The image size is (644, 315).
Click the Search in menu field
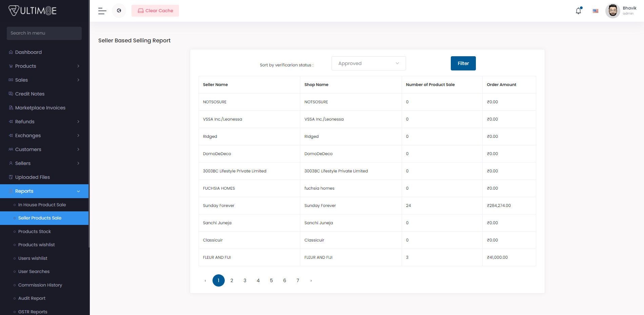[x=44, y=33]
